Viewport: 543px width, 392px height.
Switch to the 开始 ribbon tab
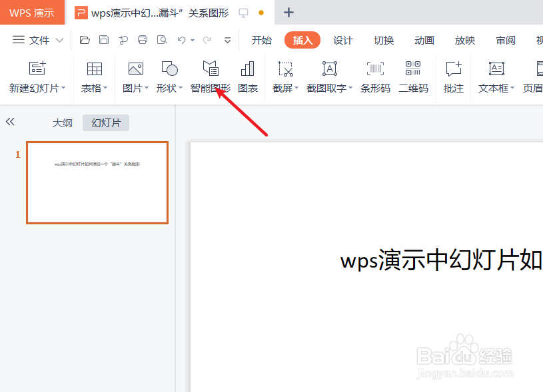tap(261, 40)
